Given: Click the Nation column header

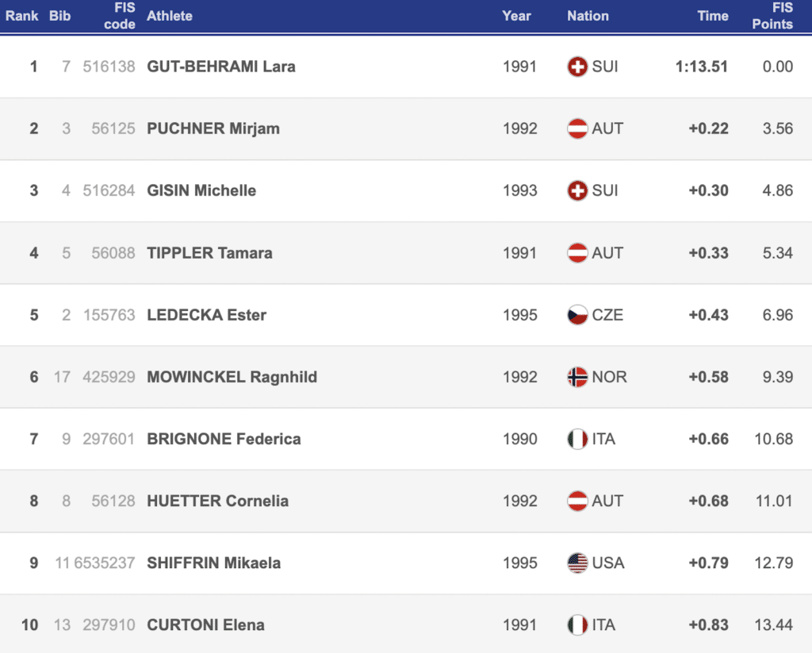Looking at the screenshot, I should [588, 16].
